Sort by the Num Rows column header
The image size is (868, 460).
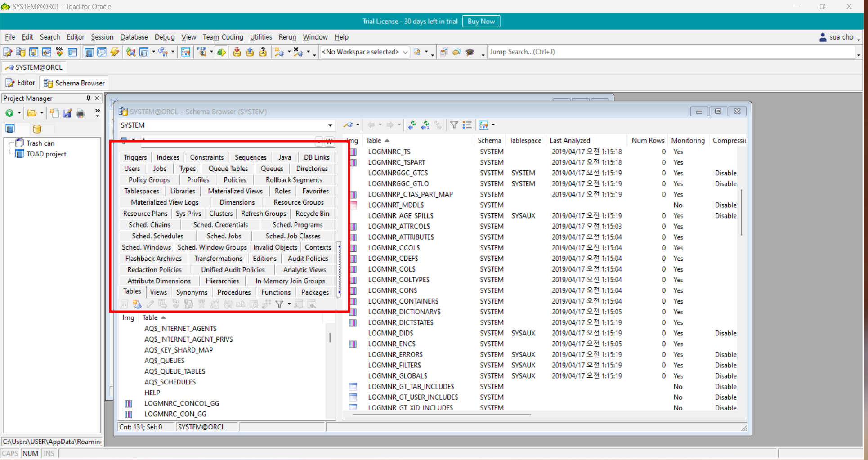[648, 141]
